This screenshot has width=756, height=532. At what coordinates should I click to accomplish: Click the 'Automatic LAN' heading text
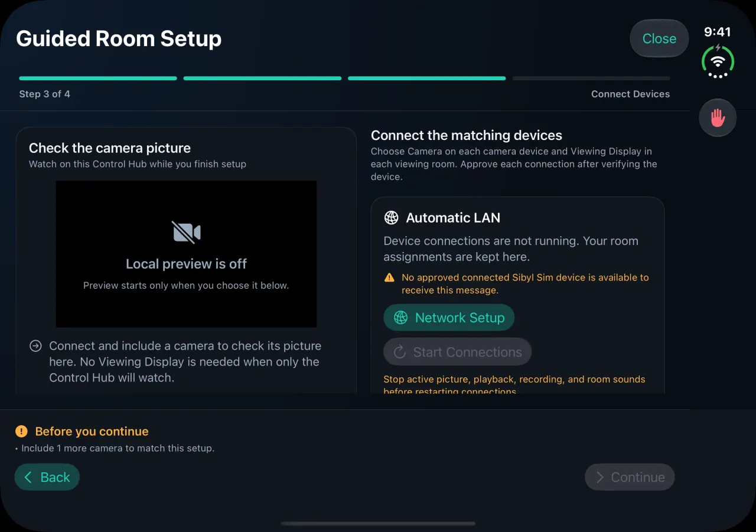click(453, 218)
